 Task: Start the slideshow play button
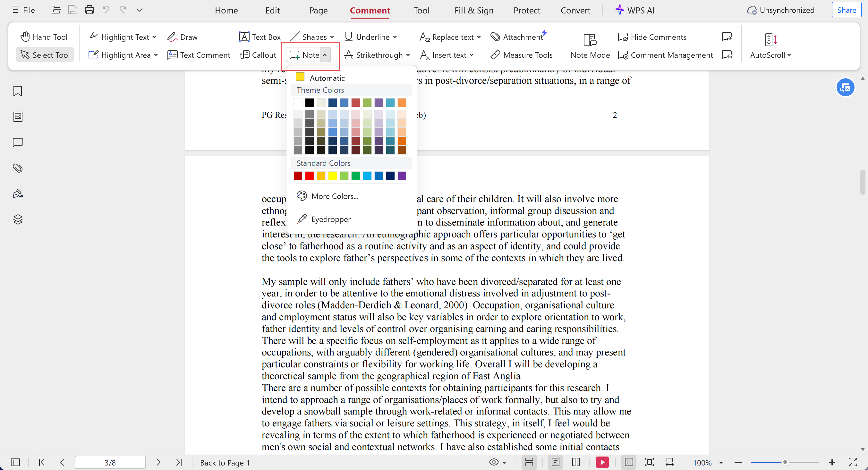tap(602, 462)
